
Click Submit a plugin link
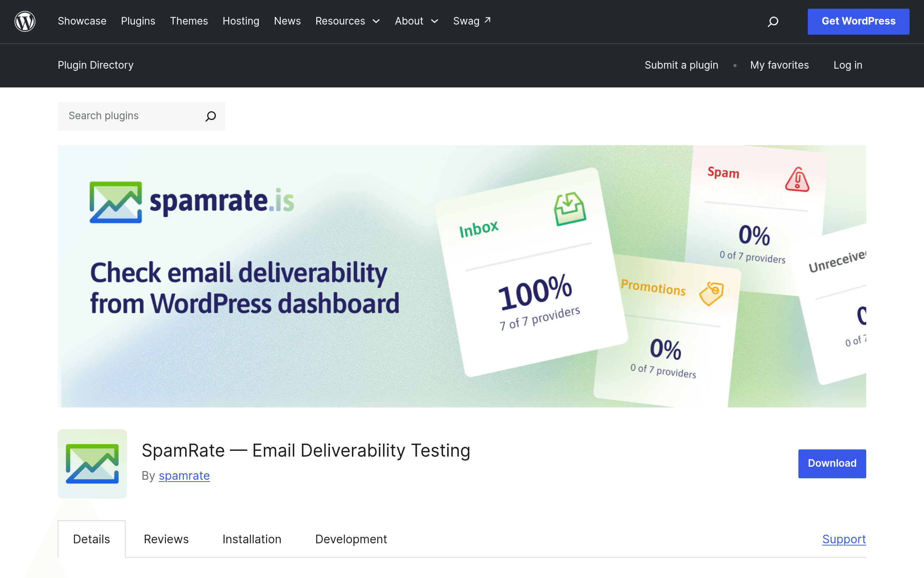681,65
